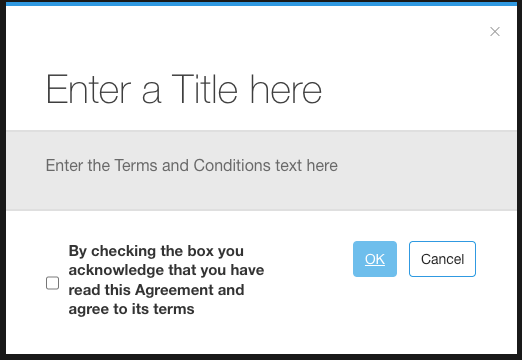Click 'By checking the box you' line
The height and width of the screenshot is (360, 522).
click(156, 251)
